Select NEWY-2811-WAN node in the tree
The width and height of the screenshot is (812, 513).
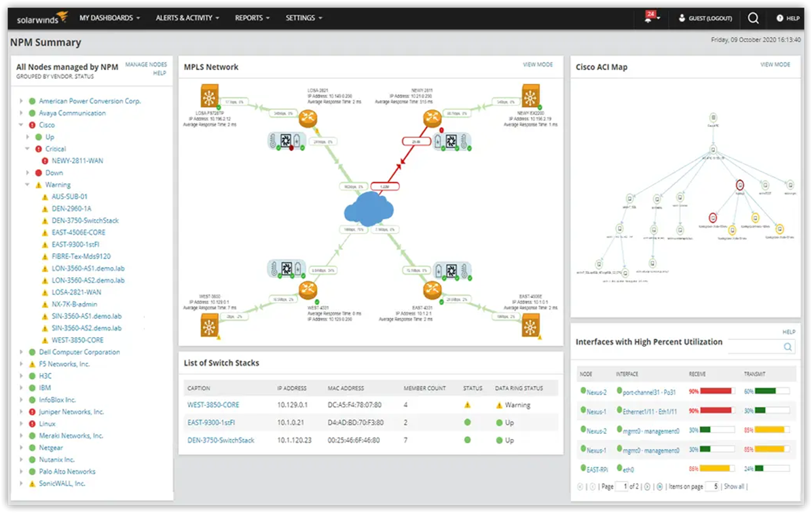click(x=77, y=161)
